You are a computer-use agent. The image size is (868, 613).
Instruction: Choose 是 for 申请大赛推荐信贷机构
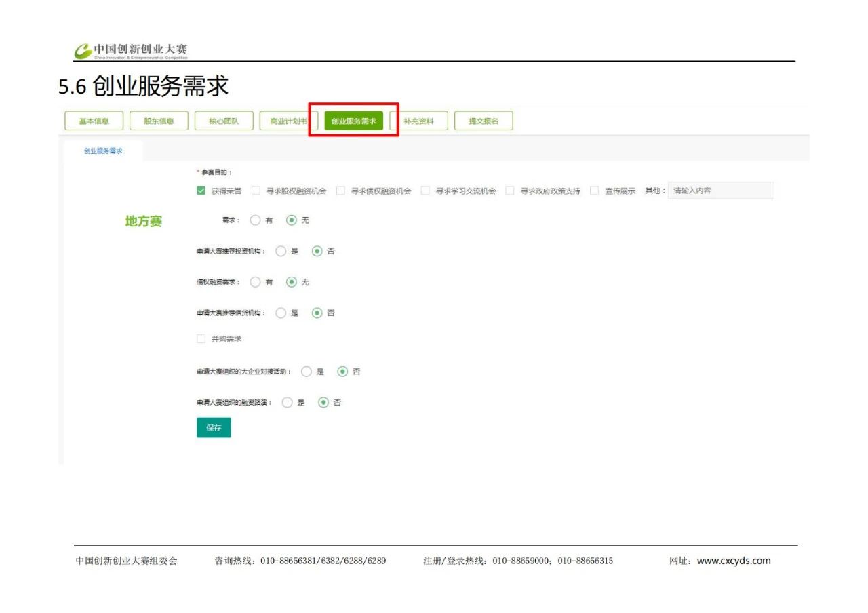pyautogui.click(x=281, y=313)
